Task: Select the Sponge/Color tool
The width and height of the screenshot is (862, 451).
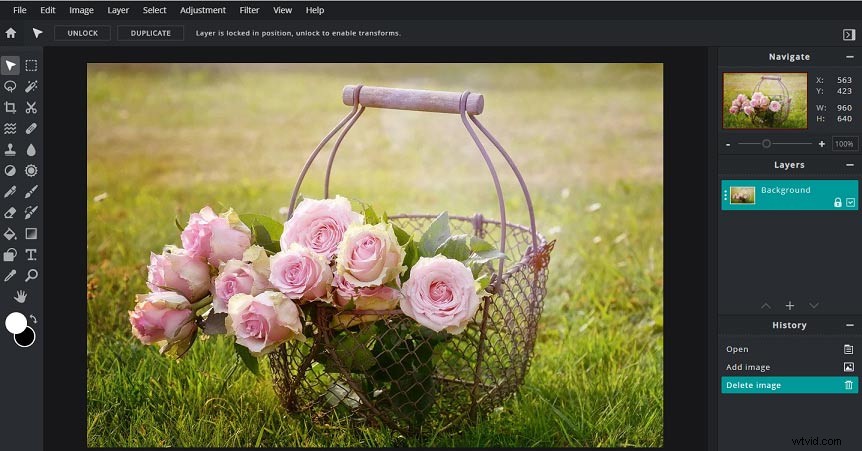Action: [x=31, y=170]
